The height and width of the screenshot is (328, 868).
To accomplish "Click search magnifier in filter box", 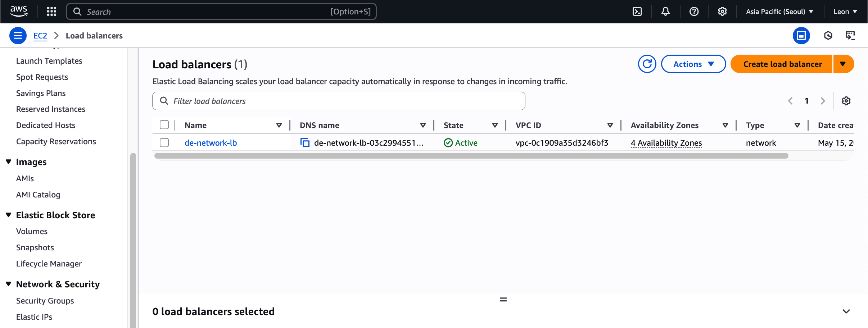I will click(x=164, y=101).
